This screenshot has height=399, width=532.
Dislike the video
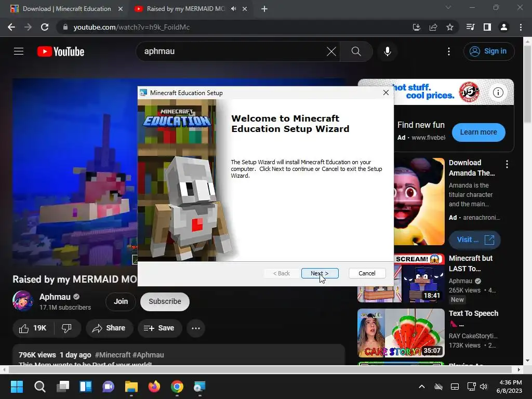click(67, 328)
